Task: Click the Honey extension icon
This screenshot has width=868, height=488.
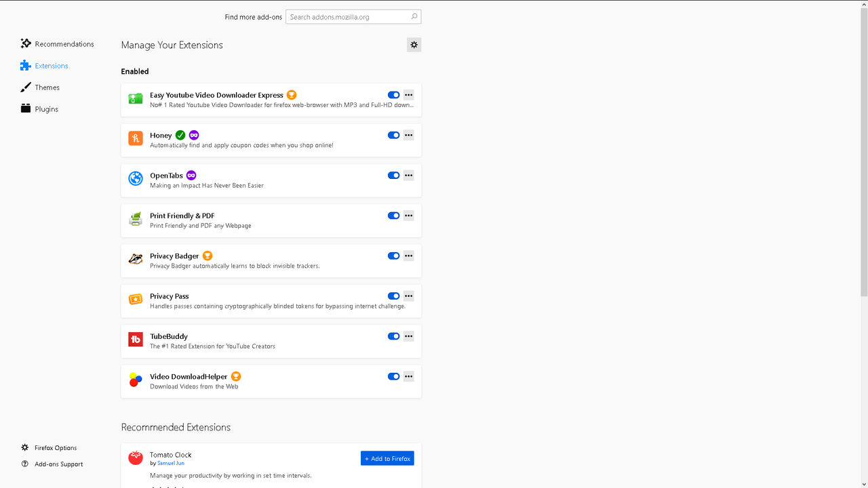Action: pos(136,139)
